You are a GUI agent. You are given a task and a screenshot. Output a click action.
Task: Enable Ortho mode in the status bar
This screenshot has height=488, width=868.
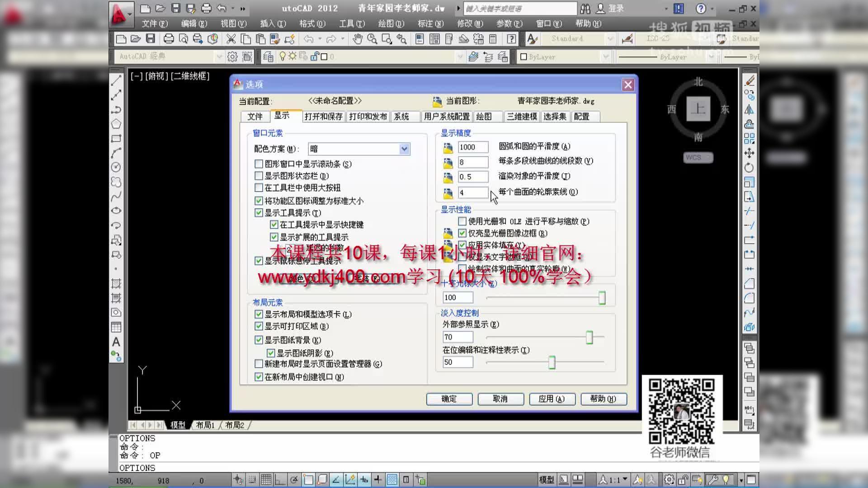point(280,480)
